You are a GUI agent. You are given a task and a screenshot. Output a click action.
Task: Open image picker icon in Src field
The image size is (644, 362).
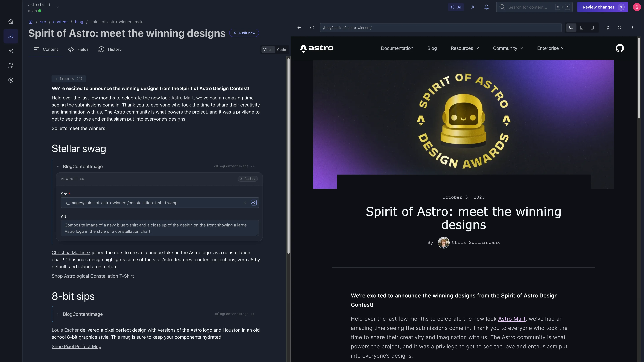253,203
